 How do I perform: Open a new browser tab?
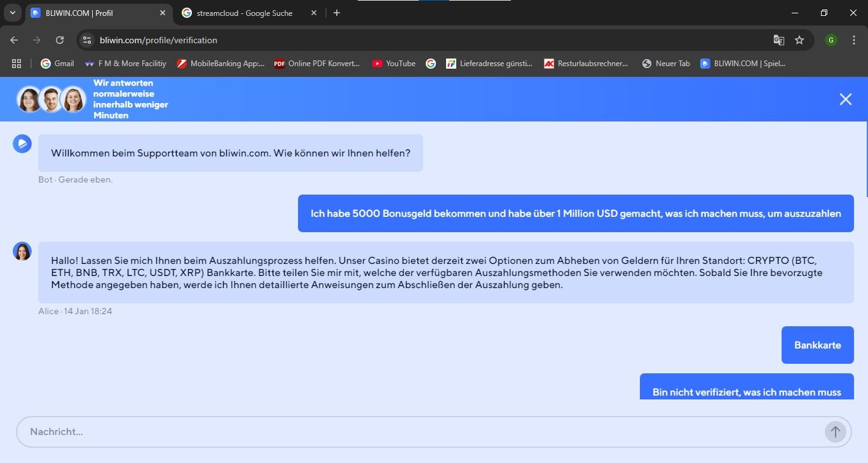point(337,13)
